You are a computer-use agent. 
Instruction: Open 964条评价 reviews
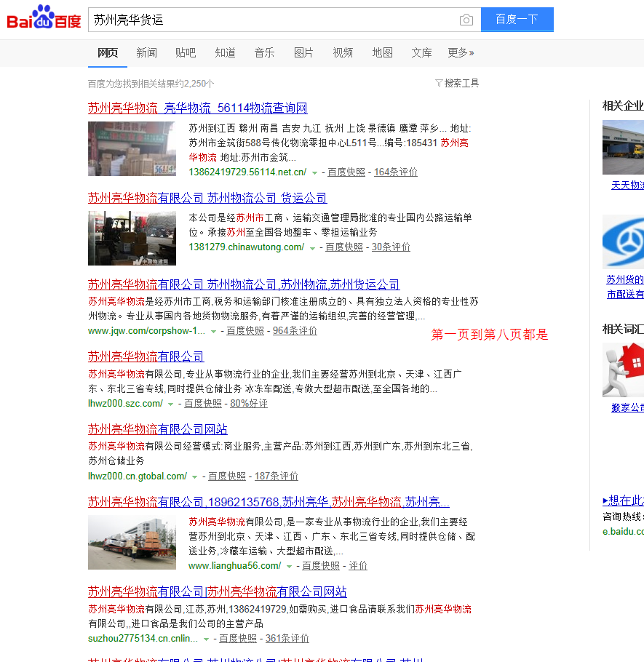295,330
